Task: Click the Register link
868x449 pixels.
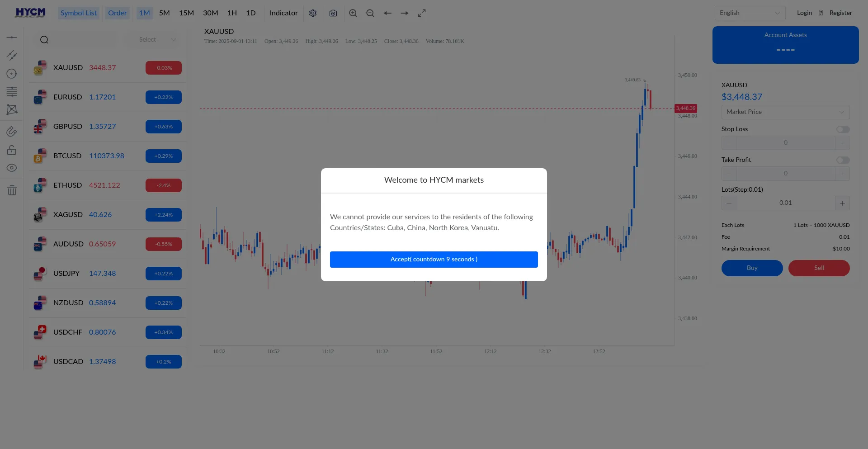Action: point(840,13)
